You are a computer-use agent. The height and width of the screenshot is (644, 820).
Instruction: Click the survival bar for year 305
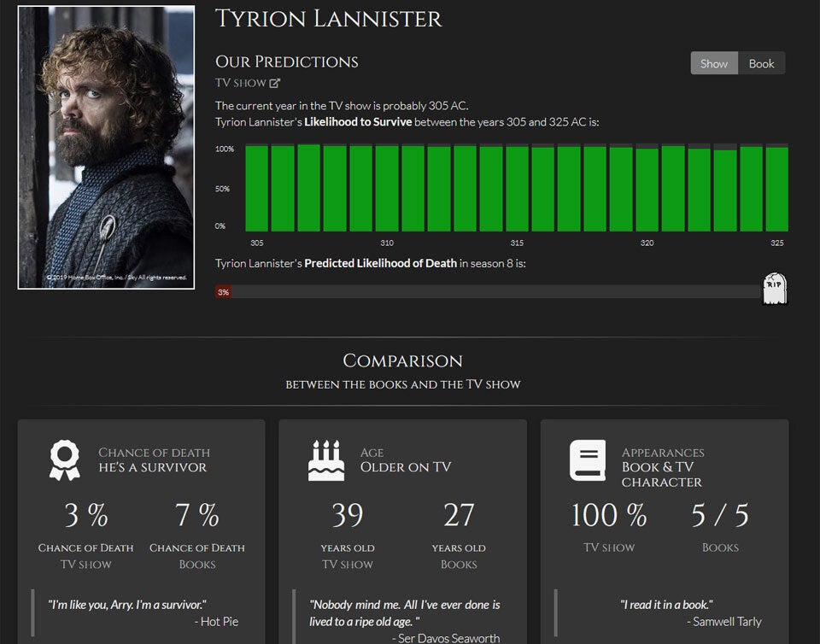256,188
